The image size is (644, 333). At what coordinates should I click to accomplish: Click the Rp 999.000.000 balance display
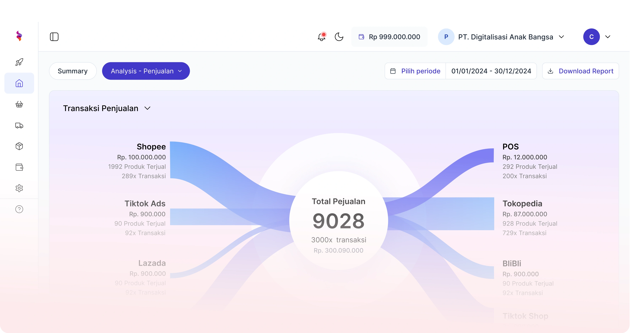point(390,37)
